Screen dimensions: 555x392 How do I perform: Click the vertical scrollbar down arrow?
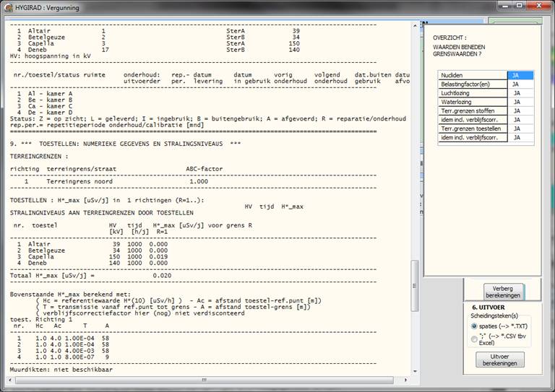pyautogui.click(x=415, y=372)
